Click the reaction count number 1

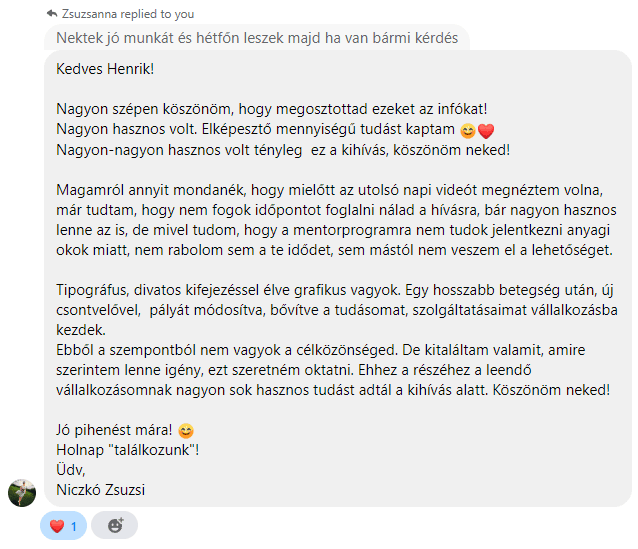(x=74, y=527)
